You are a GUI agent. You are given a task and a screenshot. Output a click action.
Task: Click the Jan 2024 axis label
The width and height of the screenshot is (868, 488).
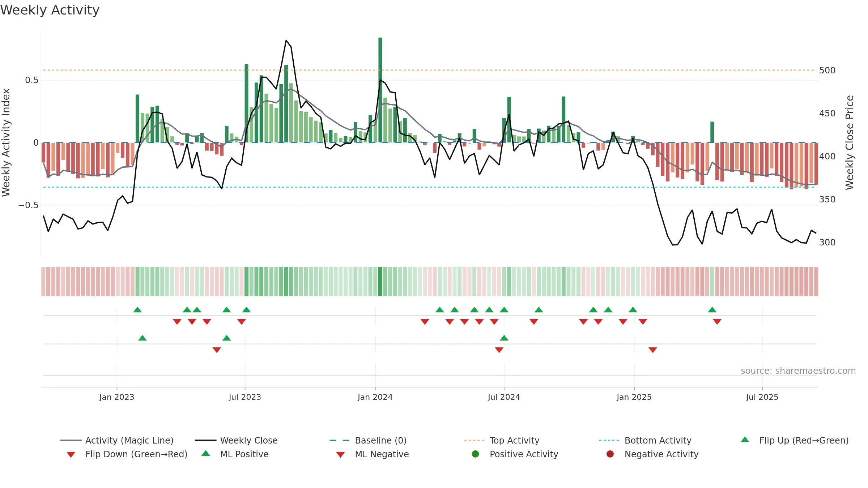tap(375, 397)
